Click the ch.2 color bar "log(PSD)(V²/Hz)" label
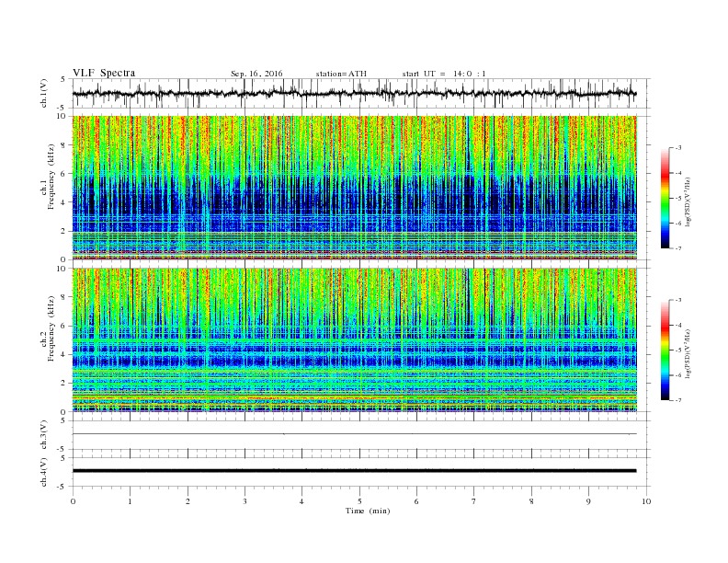The height and width of the screenshot is (563, 728). [x=688, y=353]
